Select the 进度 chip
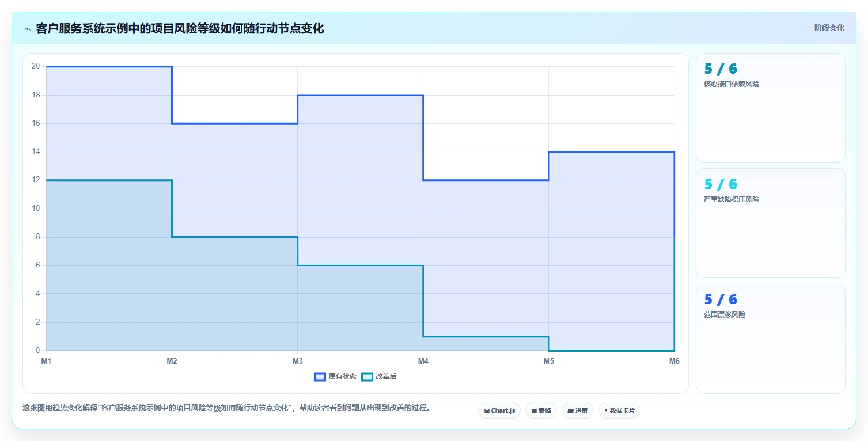 tap(578, 410)
